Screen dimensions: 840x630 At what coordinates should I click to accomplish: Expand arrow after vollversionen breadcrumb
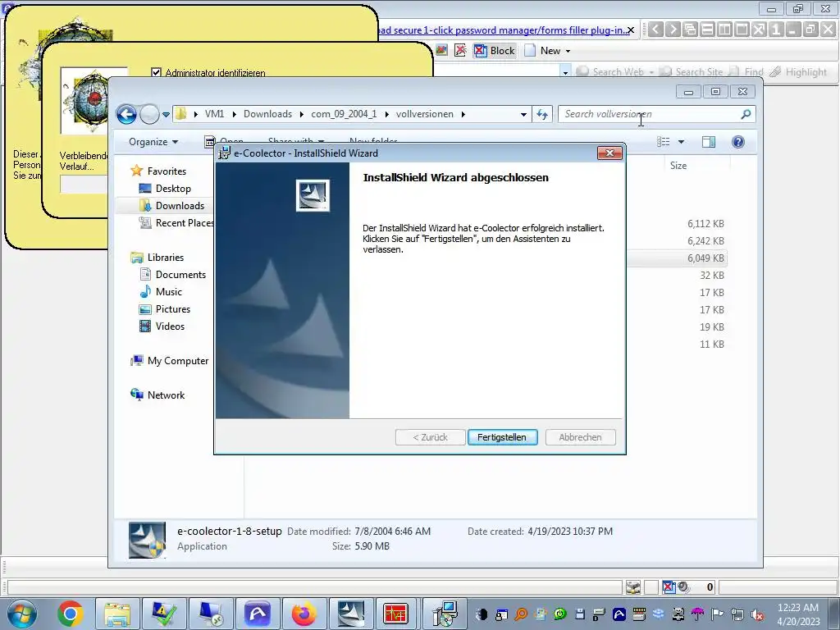point(463,114)
